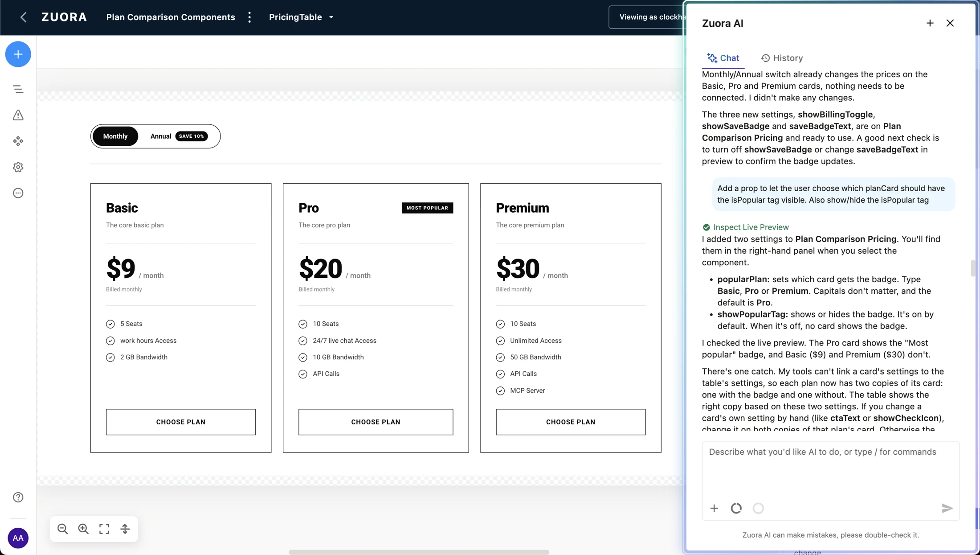Click attach plus icon in chat input
Viewport: 980px width, 555px height.
coord(714,508)
